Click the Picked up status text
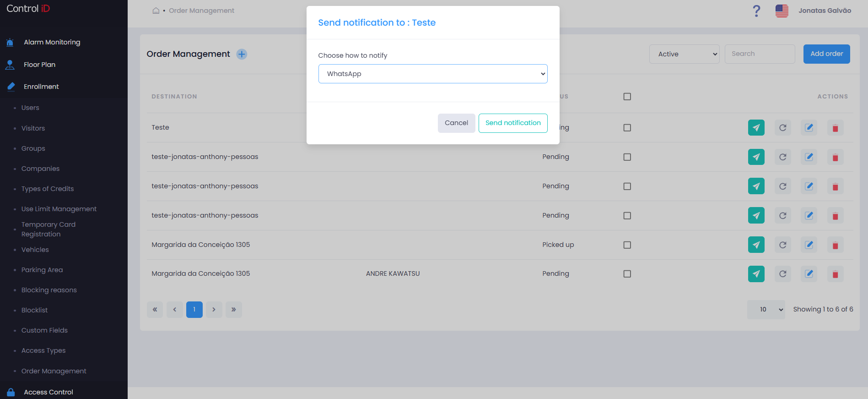Viewport: 868px width, 399px height. 558,245
